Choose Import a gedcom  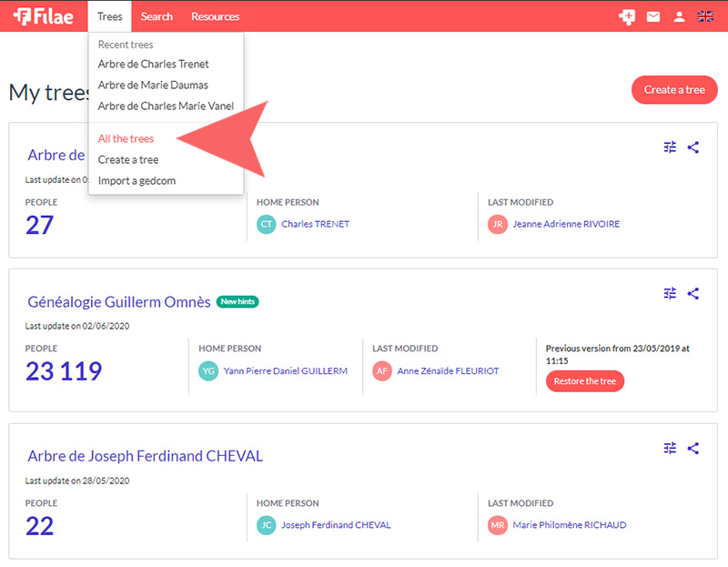pos(136,180)
